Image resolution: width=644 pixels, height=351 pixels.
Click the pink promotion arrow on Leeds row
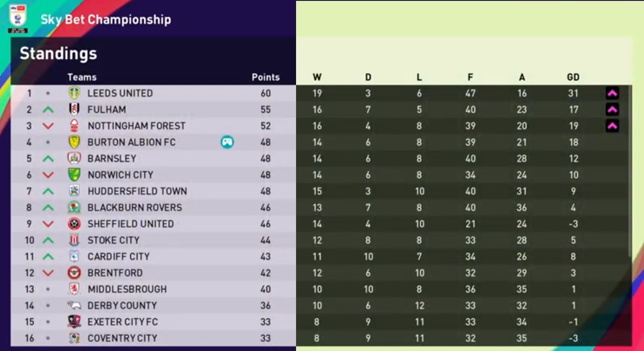point(612,93)
